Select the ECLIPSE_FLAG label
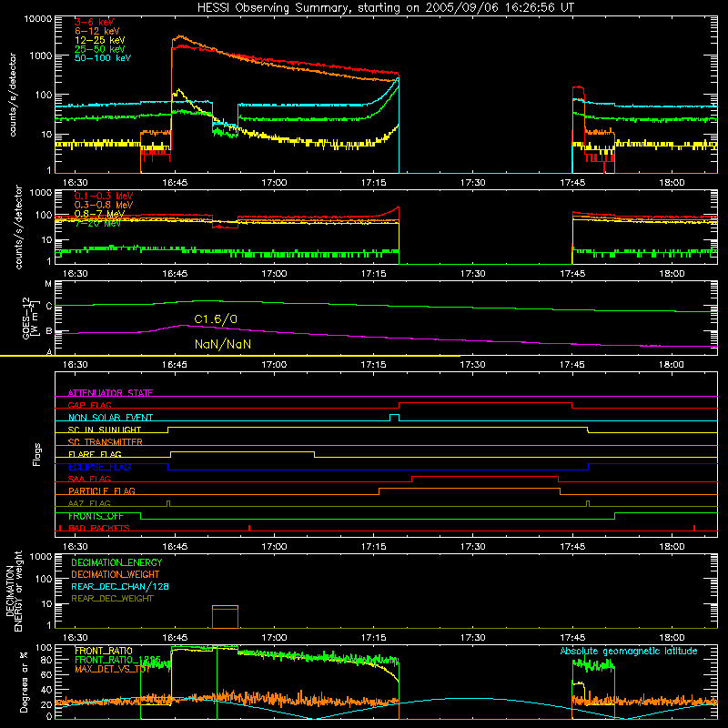The width and height of the screenshot is (728, 728). click(99, 467)
